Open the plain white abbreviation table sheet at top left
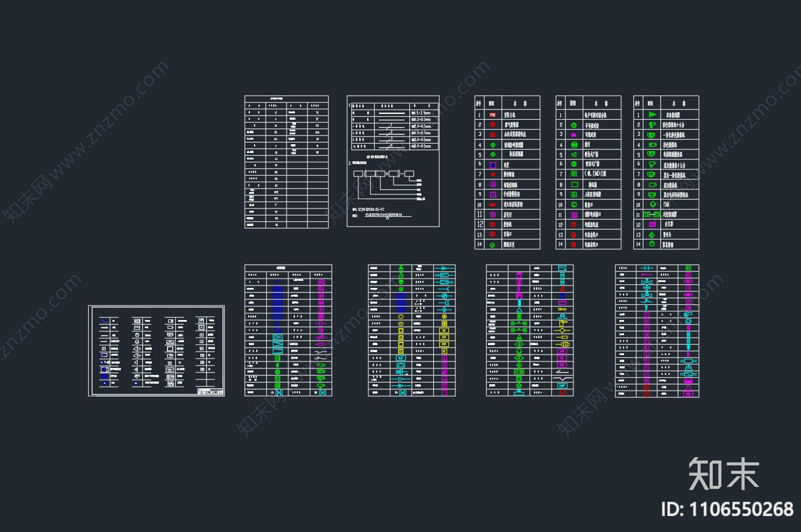This screenshot has width=801, height=532. point(287,162)
